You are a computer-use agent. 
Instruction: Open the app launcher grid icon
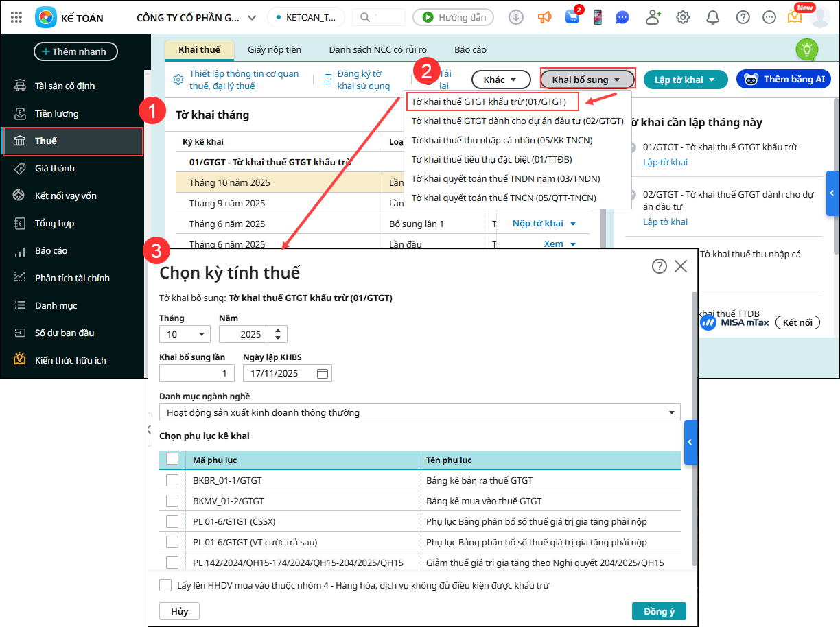16,17
